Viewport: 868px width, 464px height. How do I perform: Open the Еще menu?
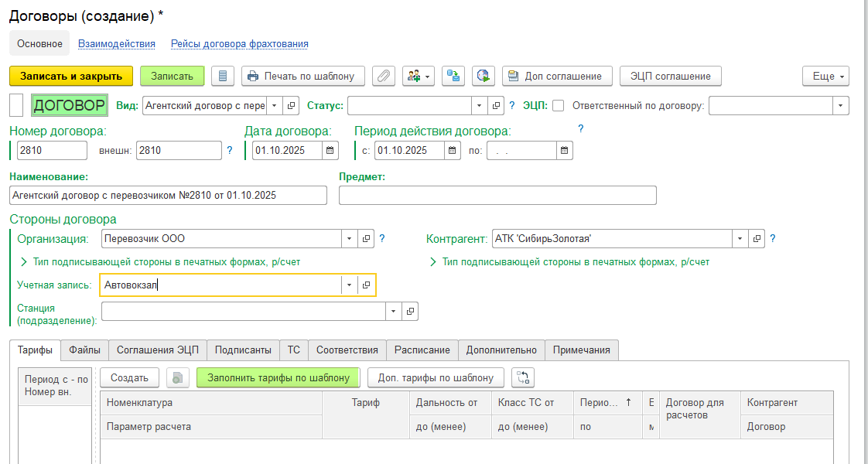(826, 76)
